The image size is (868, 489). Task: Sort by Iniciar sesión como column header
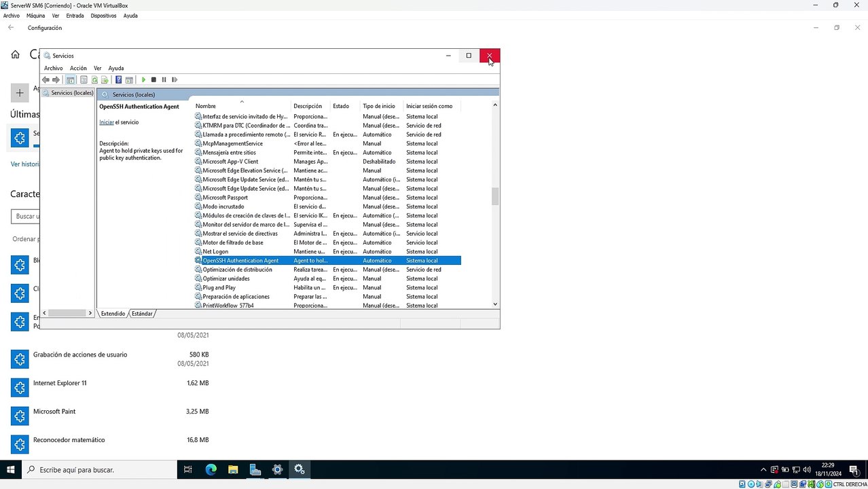click(432, 106)
